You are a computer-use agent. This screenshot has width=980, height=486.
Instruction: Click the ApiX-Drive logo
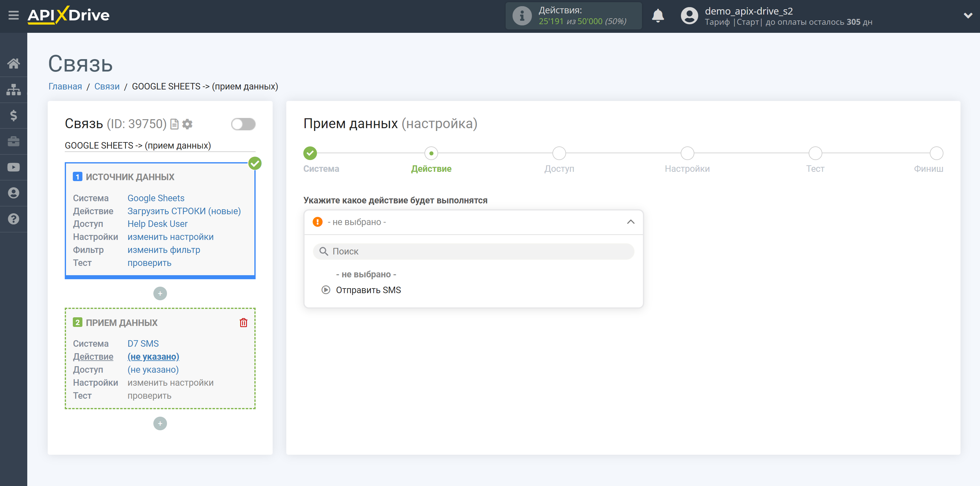point(68,15)
